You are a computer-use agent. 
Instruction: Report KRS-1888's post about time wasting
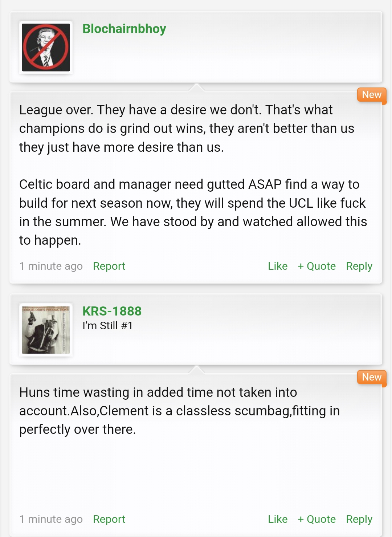(109, 519)
